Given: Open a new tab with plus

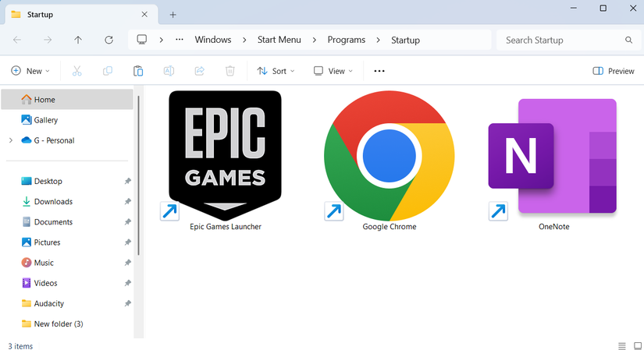Looking at the screenshot, I should pos(173,15).
